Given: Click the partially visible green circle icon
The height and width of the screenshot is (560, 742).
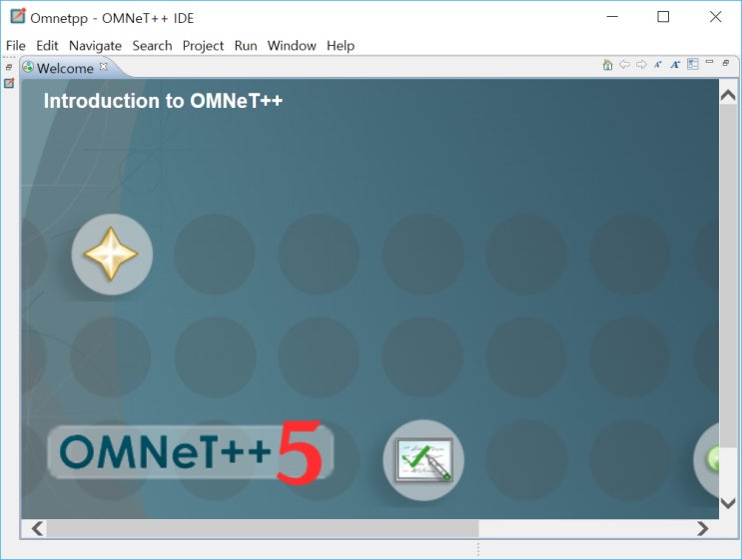Looking at the screenshot, I should click(x=707, y=460).
